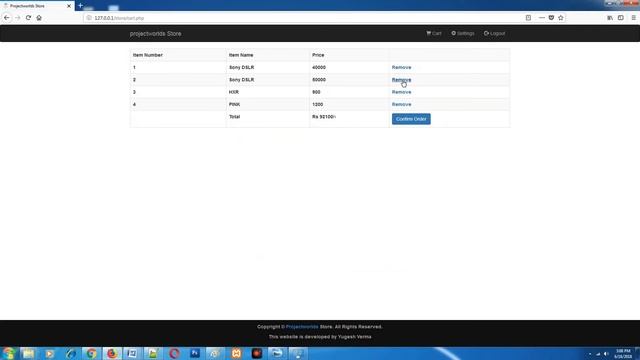640x360 pixels.
Task: Remove the Sony DSLR priced 40000
Action: [x=401, y=67]
